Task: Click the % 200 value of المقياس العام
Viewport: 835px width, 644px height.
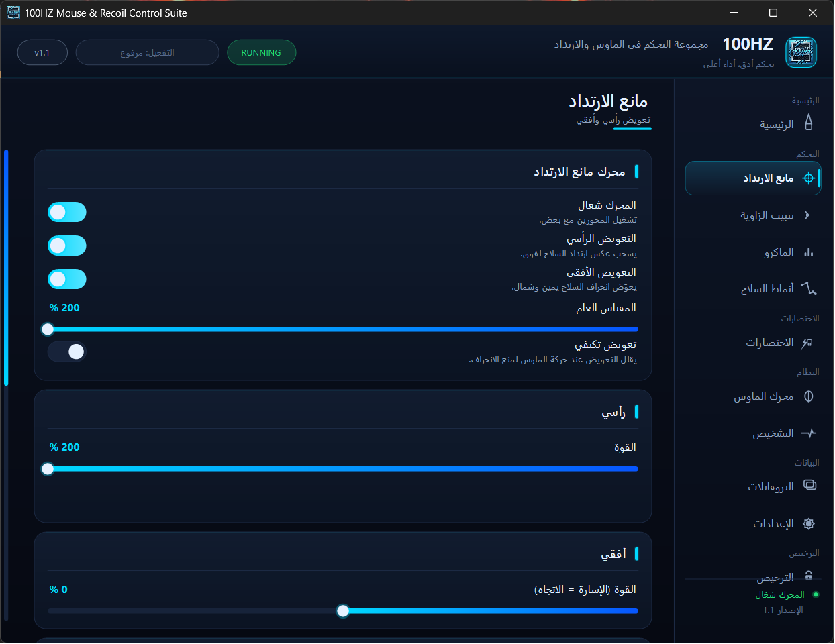Action: [x=64, y=308]
